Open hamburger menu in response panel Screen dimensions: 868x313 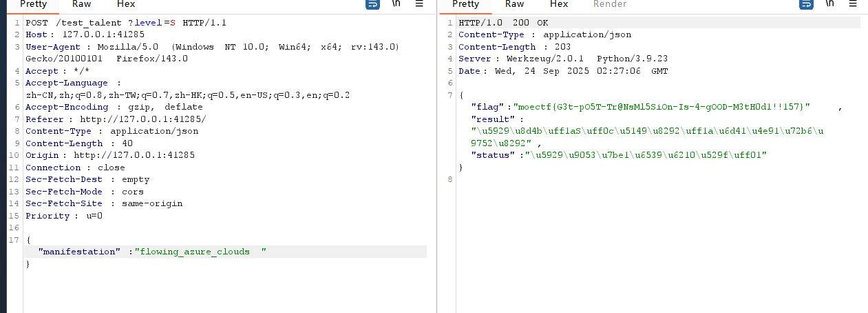853,4
